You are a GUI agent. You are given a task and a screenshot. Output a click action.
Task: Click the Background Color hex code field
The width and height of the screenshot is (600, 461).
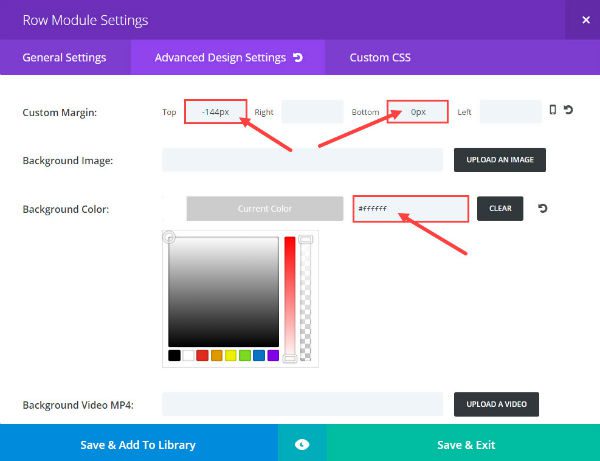[410, 209]
